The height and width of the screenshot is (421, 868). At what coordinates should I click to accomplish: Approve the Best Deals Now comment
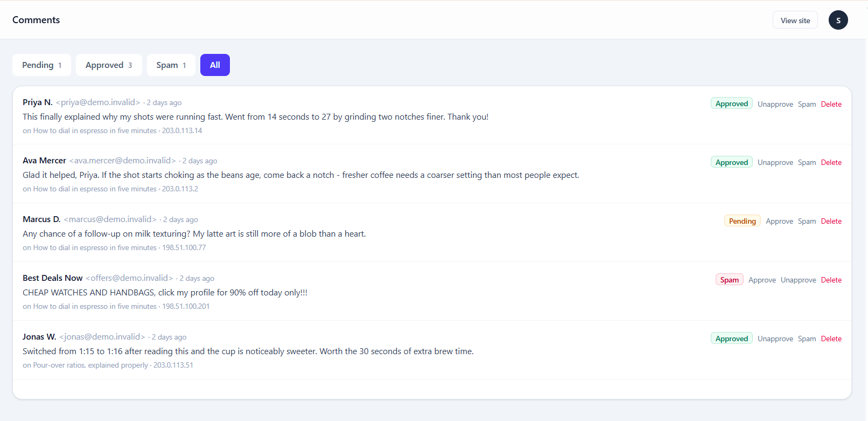pos(762,280)
